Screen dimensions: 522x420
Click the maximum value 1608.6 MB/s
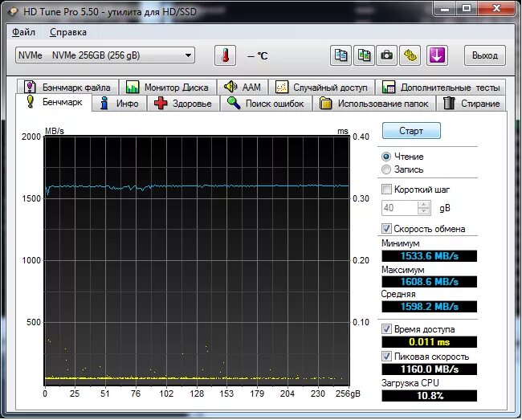(x=429, y=282)
